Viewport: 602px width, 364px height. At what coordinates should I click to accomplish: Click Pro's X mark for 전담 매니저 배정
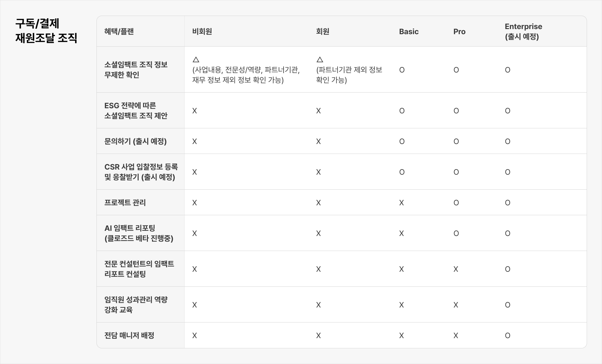click(x=456, y=336)
